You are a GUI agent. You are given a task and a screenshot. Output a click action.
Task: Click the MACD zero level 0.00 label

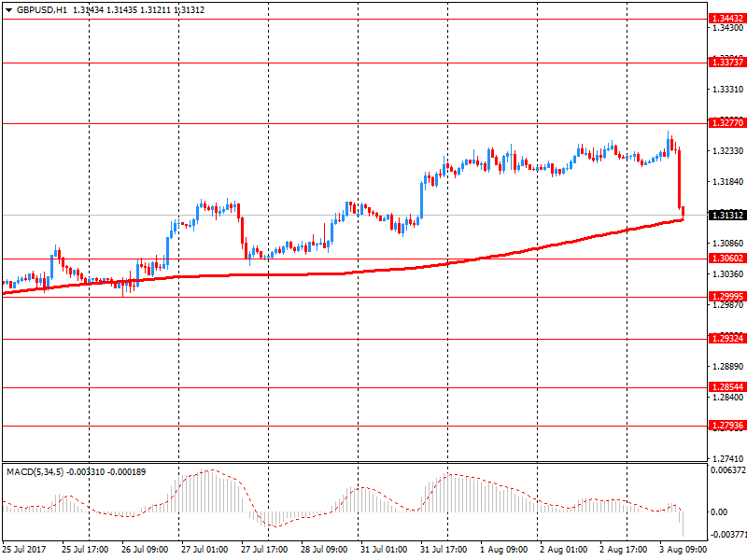[719, 512]
